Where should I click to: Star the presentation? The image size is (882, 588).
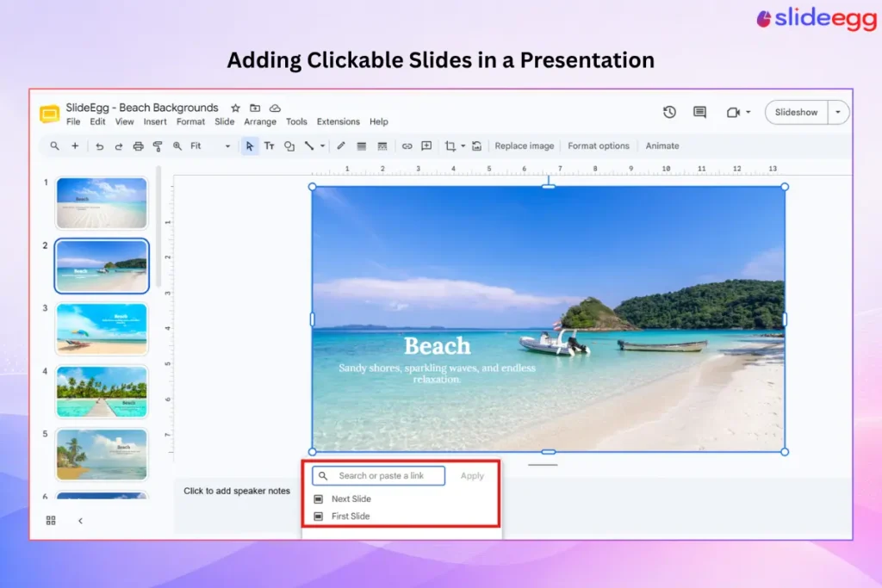[236, 108]
